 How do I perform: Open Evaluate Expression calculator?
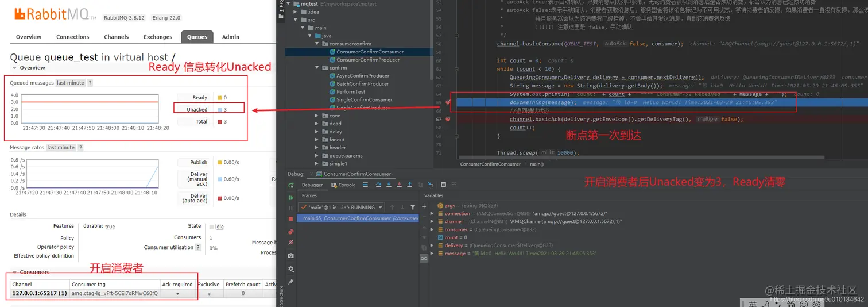(444, 185)
